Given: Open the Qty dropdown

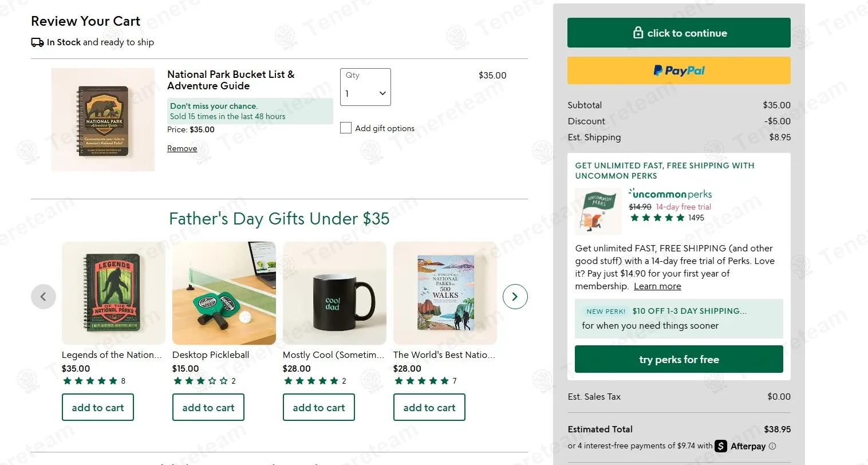Looking at the screenshot, I should [x=365, y=88].
